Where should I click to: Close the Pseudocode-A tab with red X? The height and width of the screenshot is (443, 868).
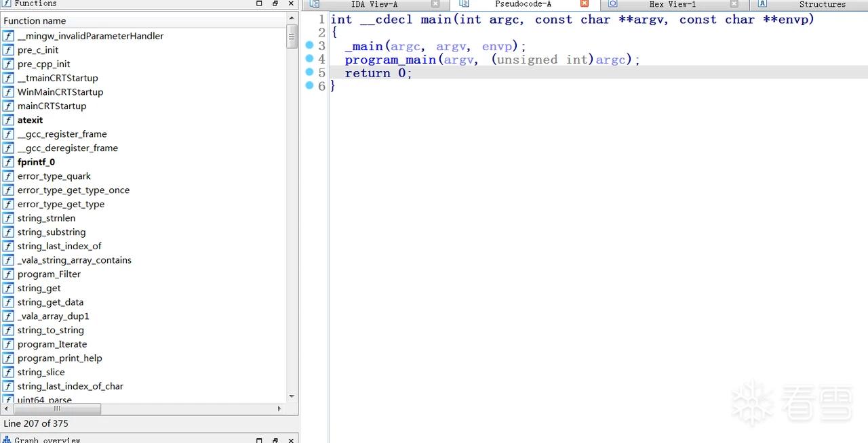[585, 4]
